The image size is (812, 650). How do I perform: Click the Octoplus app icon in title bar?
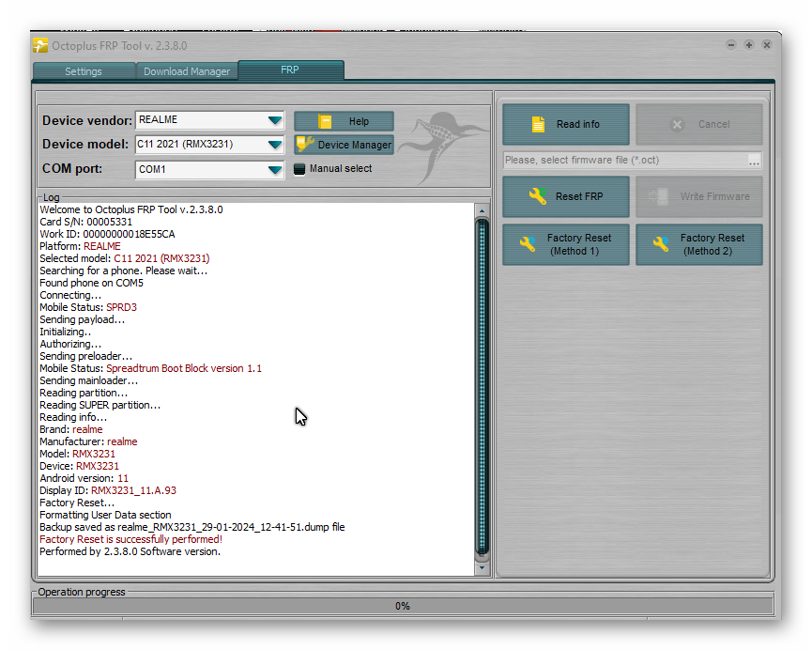[x=40, y=45]
